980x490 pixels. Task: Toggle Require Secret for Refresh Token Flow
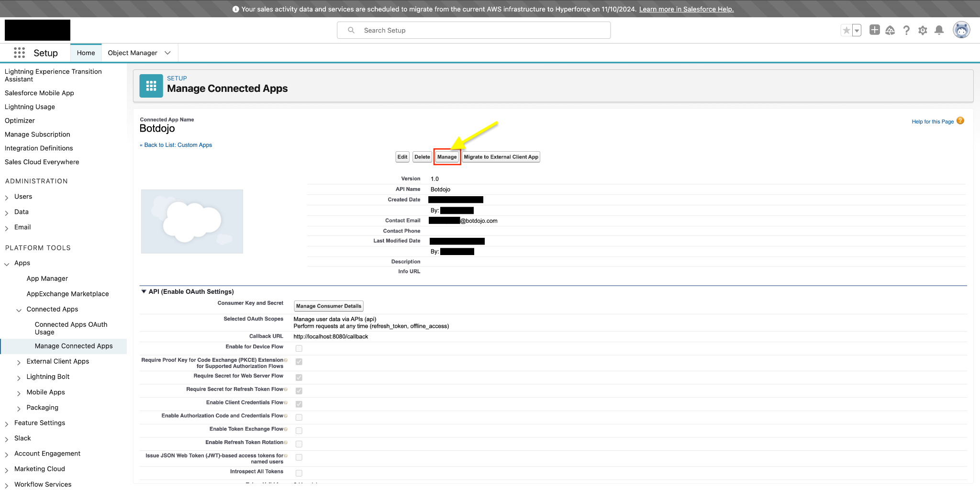[299, 391]
